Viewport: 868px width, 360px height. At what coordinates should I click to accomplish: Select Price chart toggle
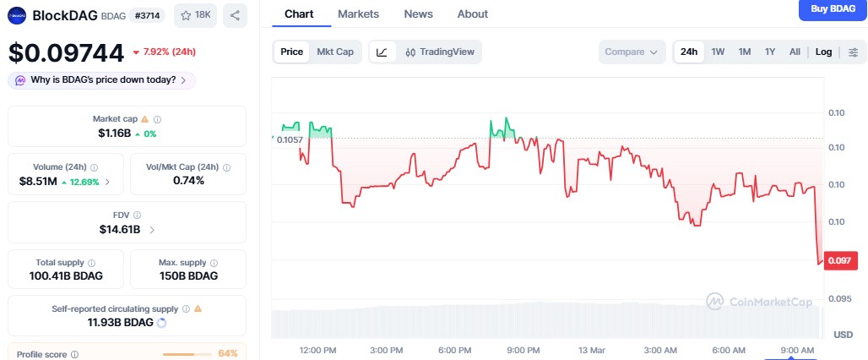tap(292, 52)
